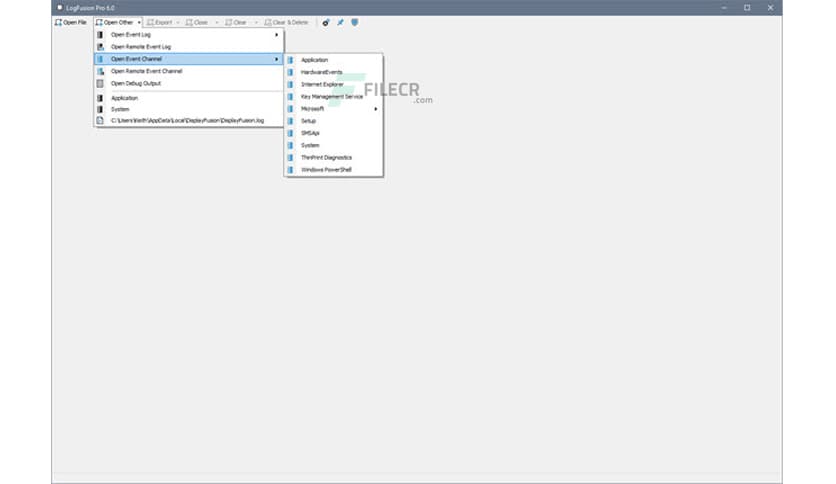Pick the Application channel in the submenu
836x484 pixels.
[x=334, y=60]
